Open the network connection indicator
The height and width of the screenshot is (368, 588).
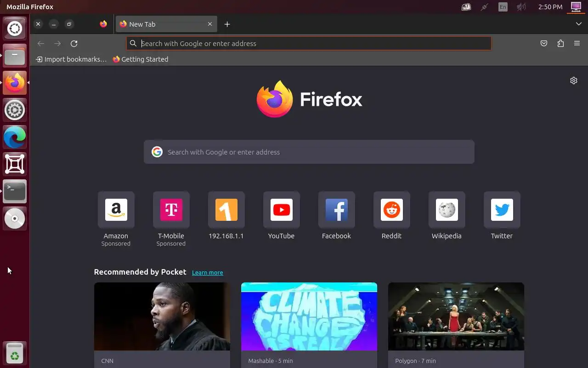[484, 7]
